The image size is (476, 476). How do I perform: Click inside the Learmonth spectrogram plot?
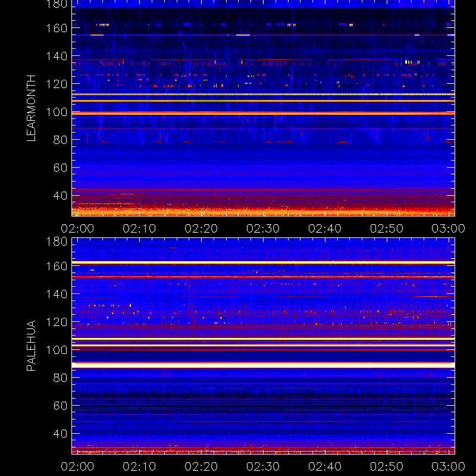coord(263,108)
